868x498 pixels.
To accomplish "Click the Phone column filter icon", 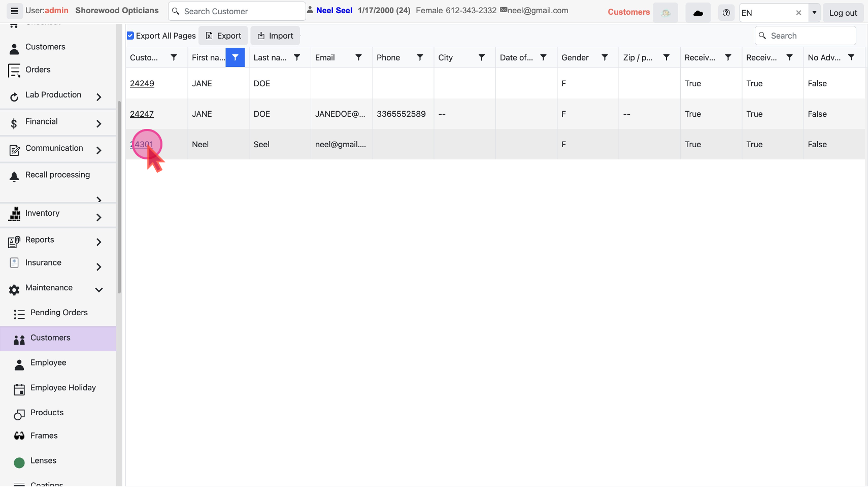I will (420, 57).
